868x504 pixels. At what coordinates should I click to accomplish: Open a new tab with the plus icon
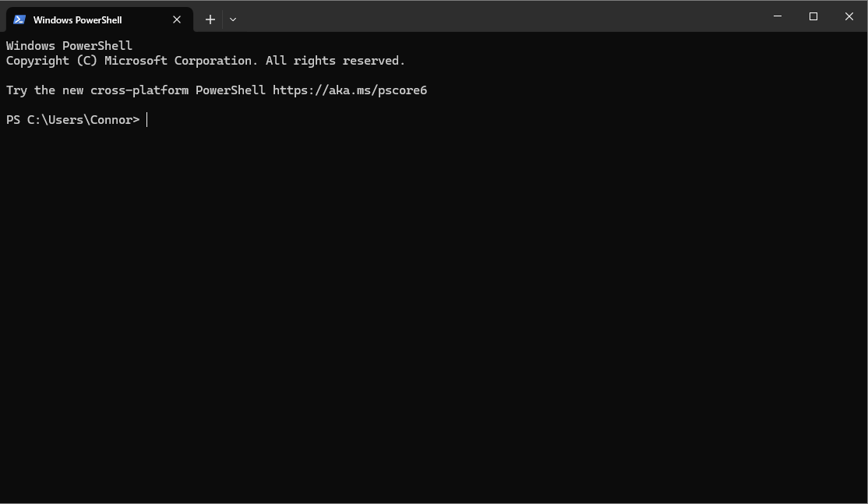point(210,19)
